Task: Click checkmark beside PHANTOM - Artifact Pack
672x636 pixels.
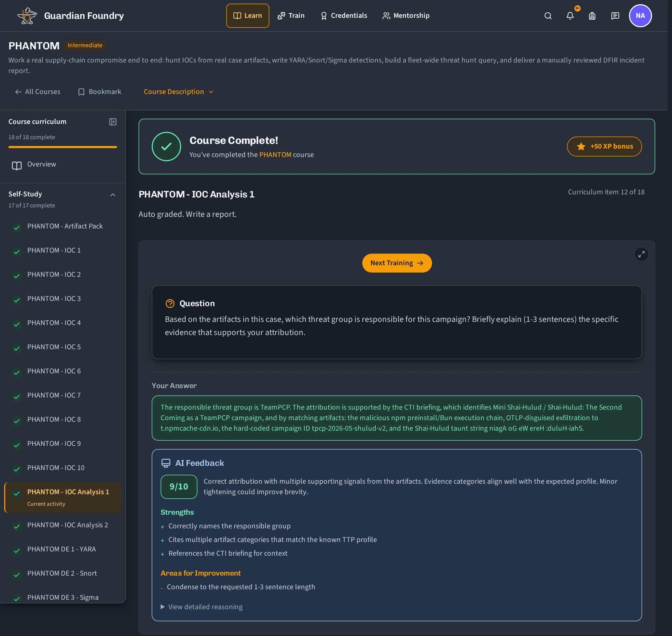Action: point(17,227)
